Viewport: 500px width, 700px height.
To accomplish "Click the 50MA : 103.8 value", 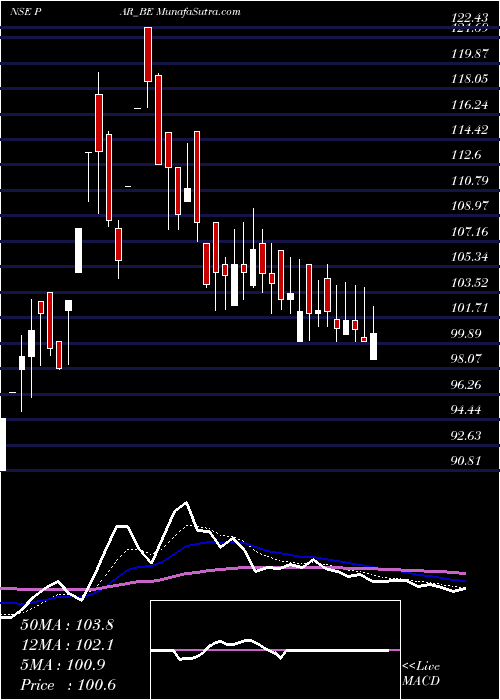I will [x=67, y=625].
